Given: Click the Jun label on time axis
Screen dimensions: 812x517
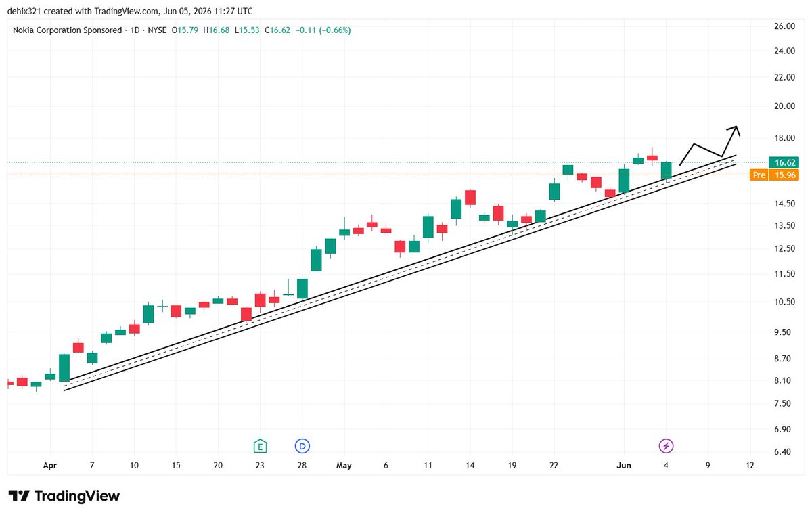Looking at the screenshot, I should pos(624,466).
